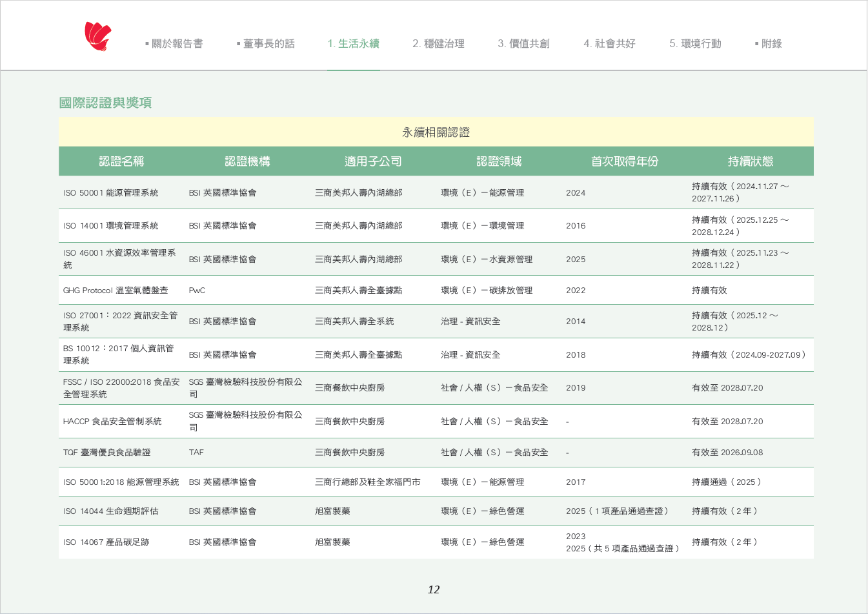Image resolution: width=868 pixels, height=614 pixels.
Task: Click the 有效至 2026.09.08 status cell
Action: point(727,453)
